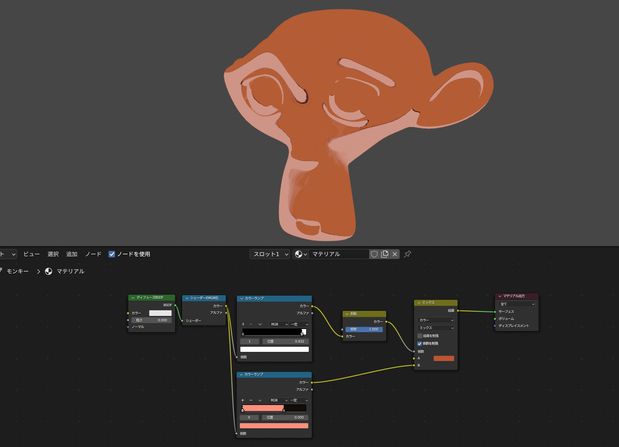The width and height of the screenshot is (619, 447).
Task: Click the ディスプレイスメント input socket
Action: tap(495, 326)
